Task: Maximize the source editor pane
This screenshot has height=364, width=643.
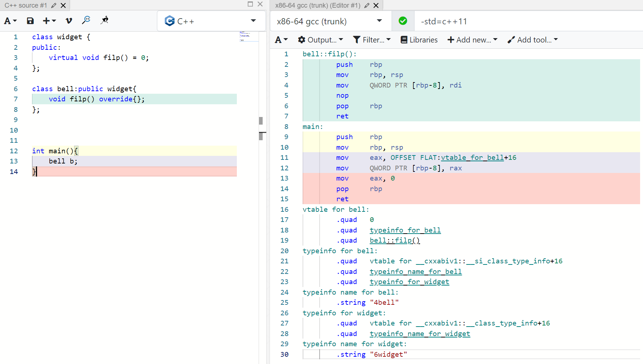Action: pos(250,4)
